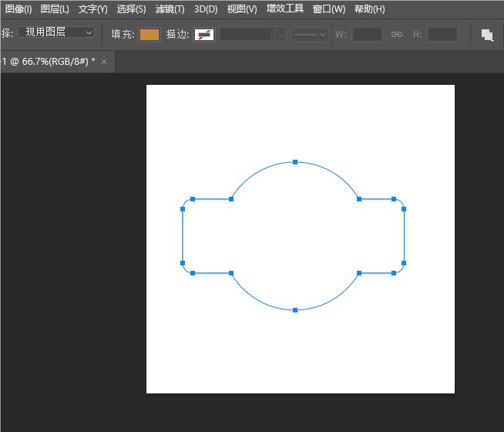The image size is (504, 432).
Task: Expand the 现用图层 selection dropdown
Action: [x=56, y=32]
